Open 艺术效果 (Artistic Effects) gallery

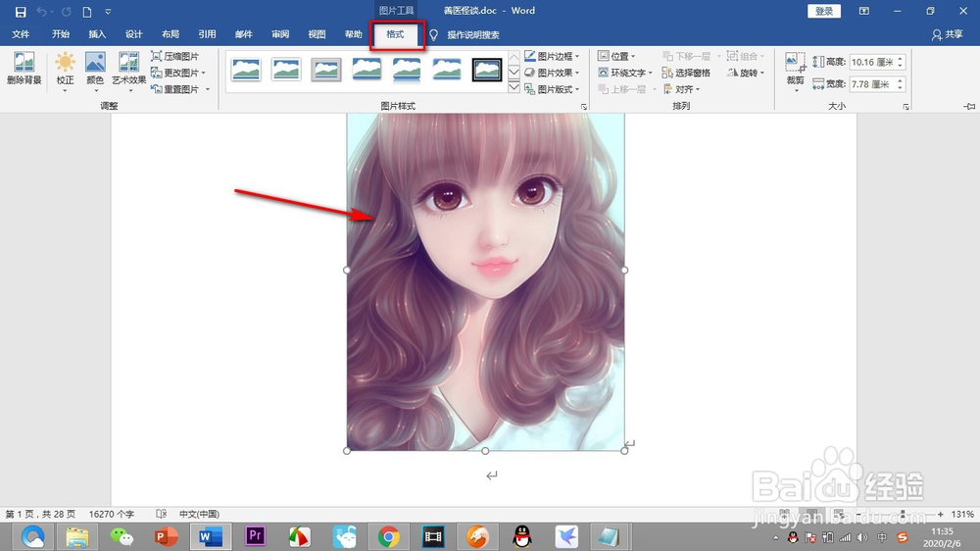click(128, 72)
